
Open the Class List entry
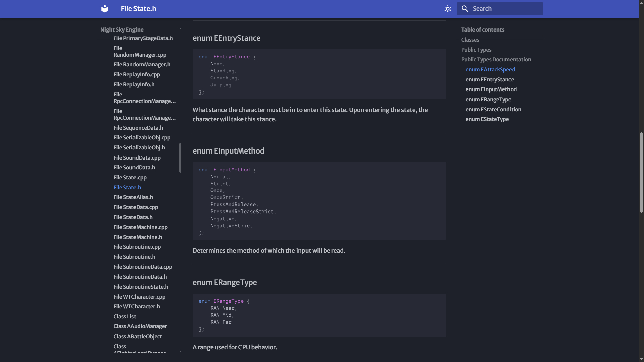(124, 316)
